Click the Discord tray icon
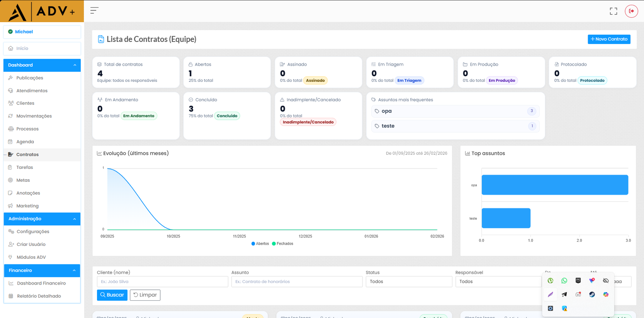Screen dimensions: 644x318 [x=578, y=295]
